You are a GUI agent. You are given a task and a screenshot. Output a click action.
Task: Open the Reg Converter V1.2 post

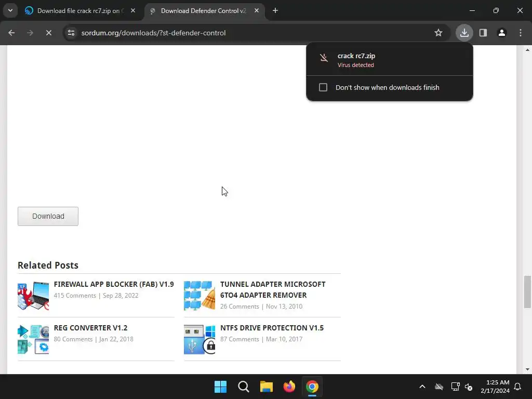90,328
